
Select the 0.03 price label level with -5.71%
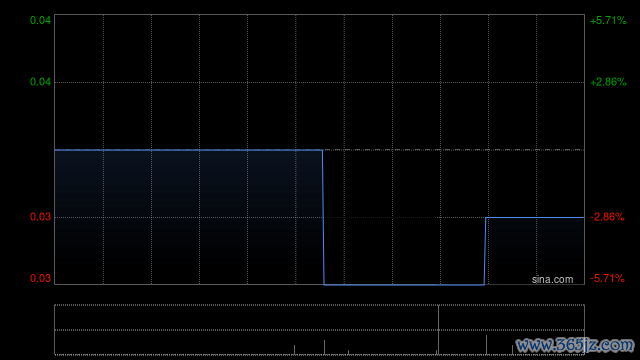[x=40, y=279]
